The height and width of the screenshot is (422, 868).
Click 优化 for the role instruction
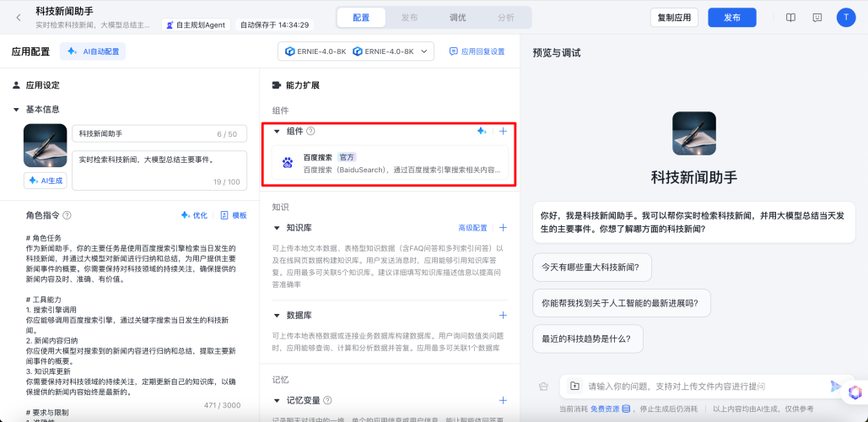coord(194,215)
